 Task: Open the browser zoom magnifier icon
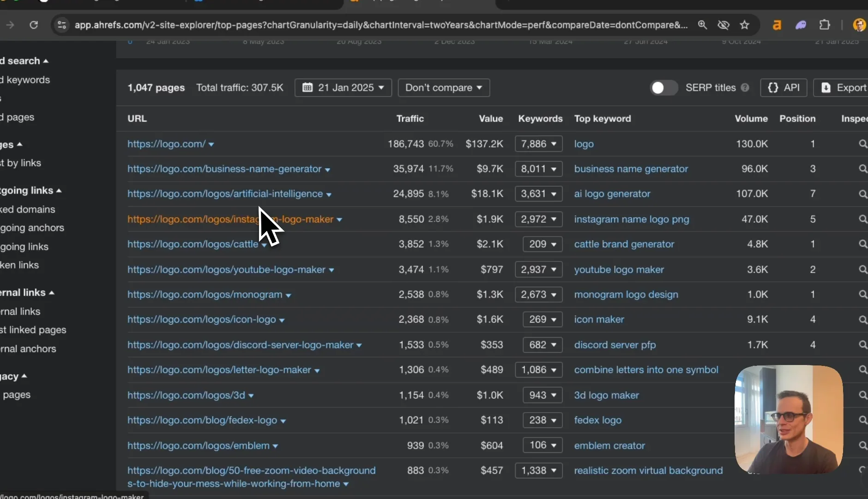click(702, 25)
